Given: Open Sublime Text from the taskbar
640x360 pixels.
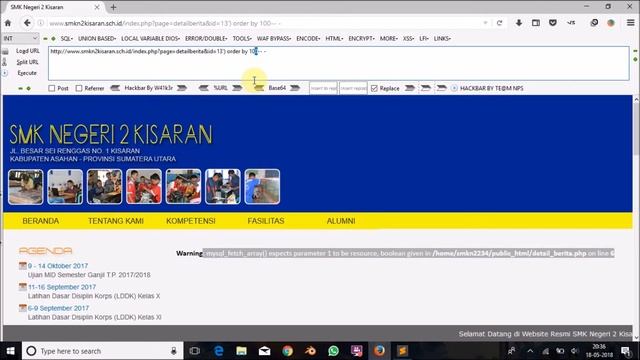Looking at the screenshot, I should pos(402,351).
